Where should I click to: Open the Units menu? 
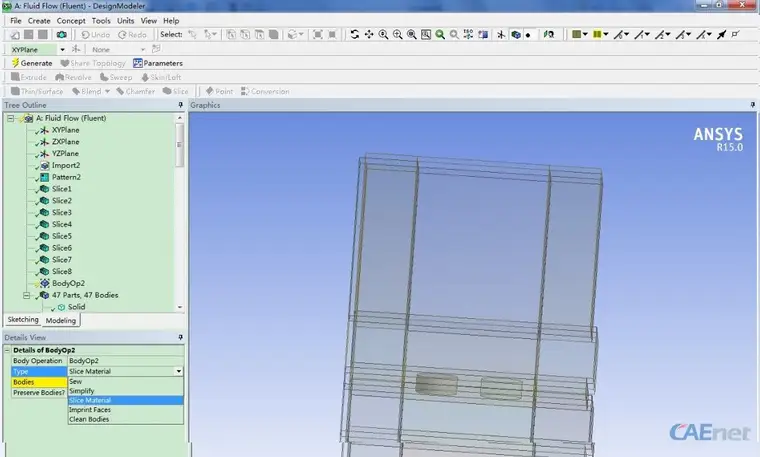[126, 21]
